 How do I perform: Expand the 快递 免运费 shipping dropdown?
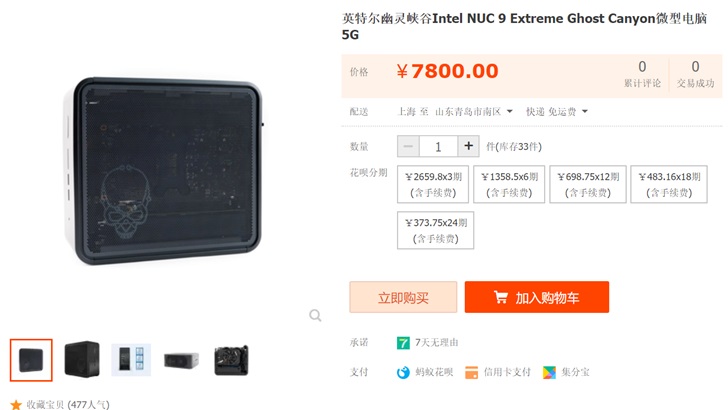[557, 111]
